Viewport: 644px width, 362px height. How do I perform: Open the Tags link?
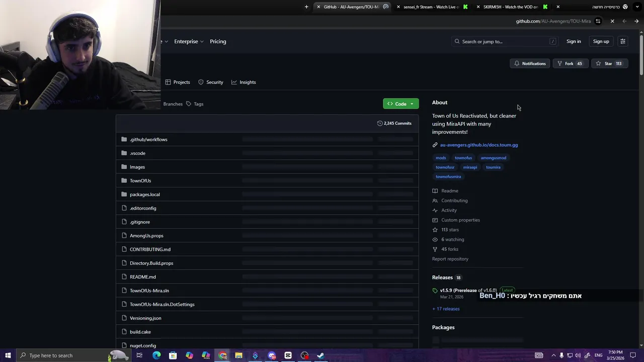point(195,104)
